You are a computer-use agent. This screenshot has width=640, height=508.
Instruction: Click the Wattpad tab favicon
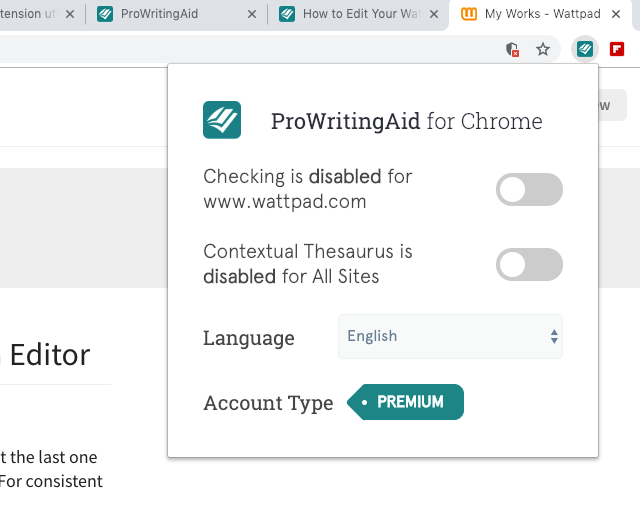point(469,14)
